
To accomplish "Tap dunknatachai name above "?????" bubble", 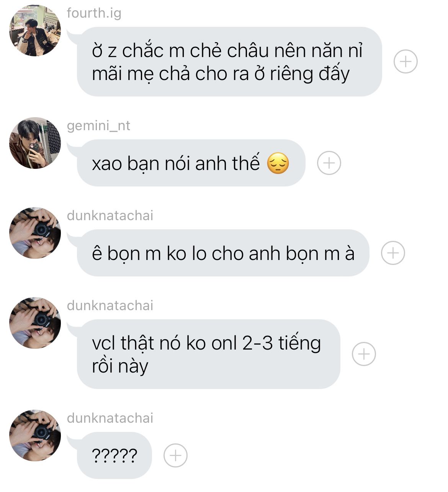I will (110, 418).
